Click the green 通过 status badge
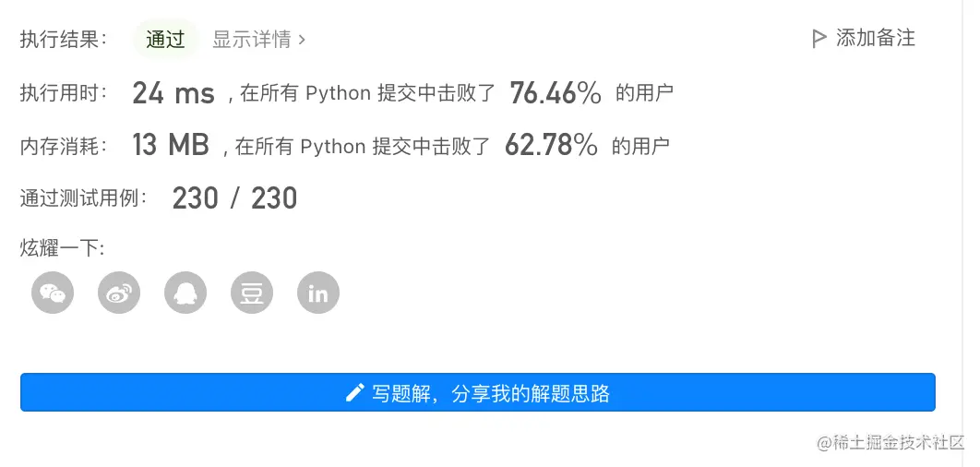 pyautogui.click(x=165, y=40)
